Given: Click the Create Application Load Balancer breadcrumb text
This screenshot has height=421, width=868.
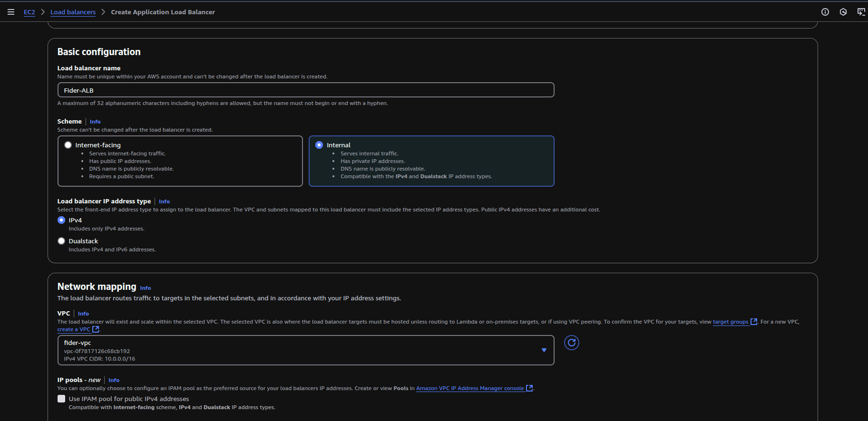Looking at the screenshot, I should point(163,12).
